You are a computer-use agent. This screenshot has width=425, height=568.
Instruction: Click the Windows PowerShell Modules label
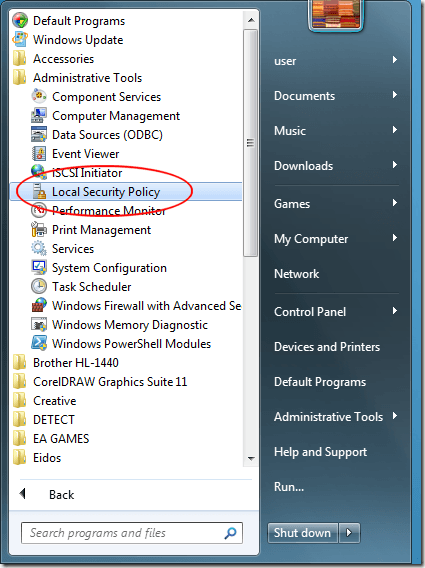point(132,344)
